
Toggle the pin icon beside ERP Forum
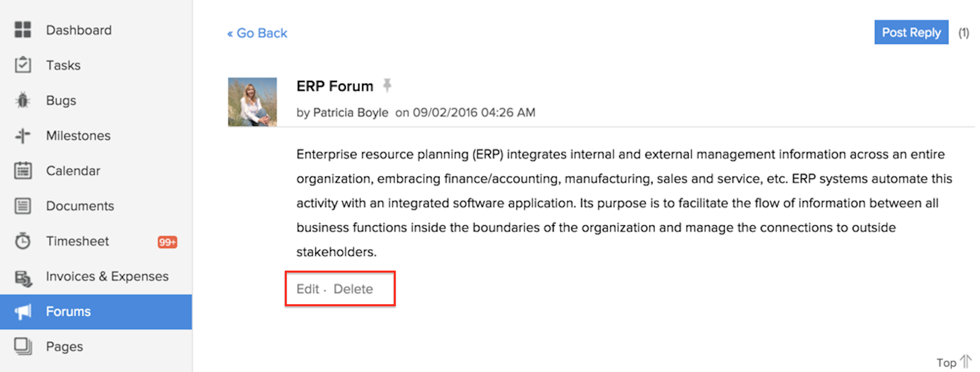(x=387, y=85)
